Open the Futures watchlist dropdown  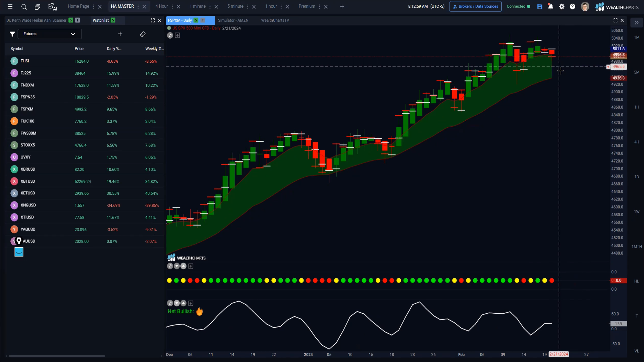(x=50, y=34)
